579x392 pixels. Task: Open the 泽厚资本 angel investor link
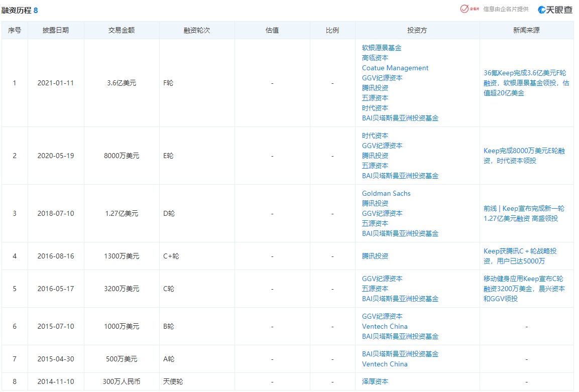[375, 381]
